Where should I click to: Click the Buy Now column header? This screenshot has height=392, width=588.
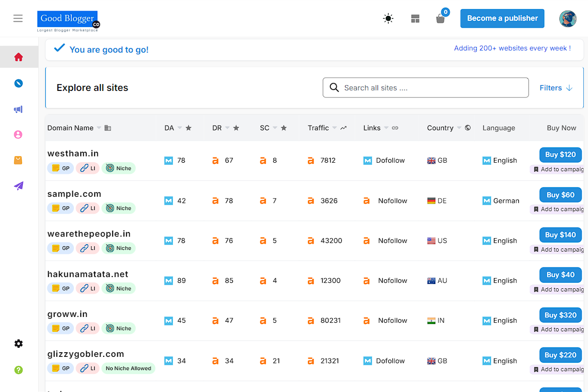pyautogui.click(x=561, y=128)
